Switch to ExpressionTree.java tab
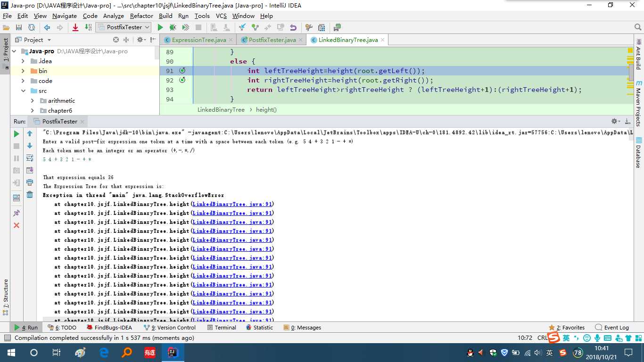The image size is (644, 362). (198, 40)
